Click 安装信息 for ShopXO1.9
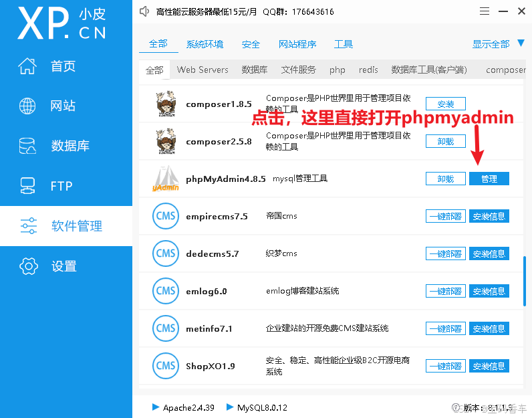 [489, 366]
